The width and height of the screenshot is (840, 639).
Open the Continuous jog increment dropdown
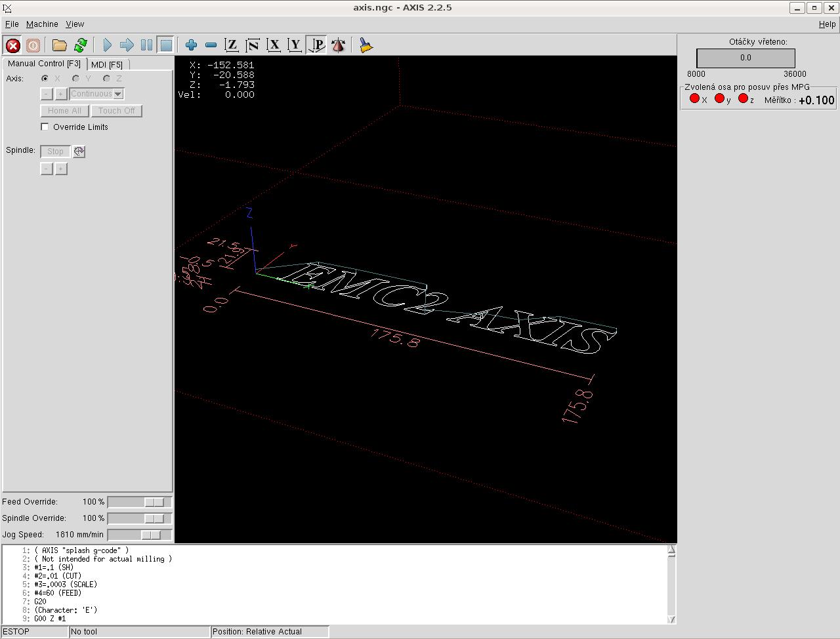pos(117,94)
